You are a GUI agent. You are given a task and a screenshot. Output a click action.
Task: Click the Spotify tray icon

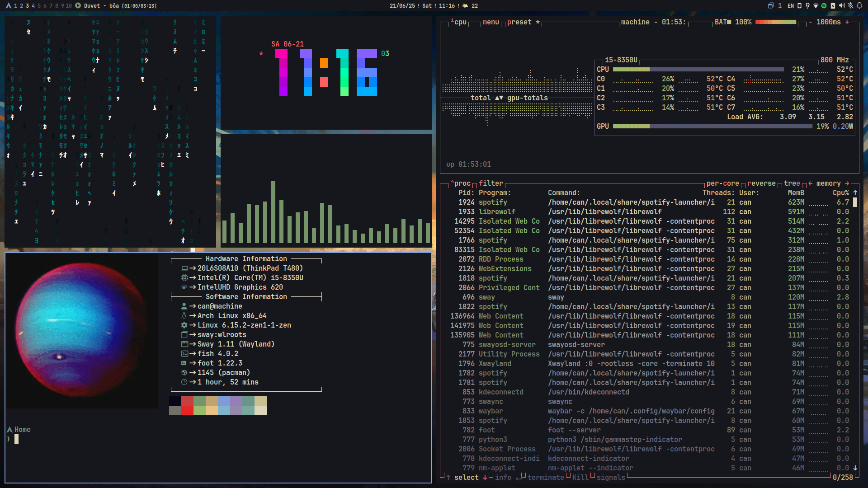(824, 6)
